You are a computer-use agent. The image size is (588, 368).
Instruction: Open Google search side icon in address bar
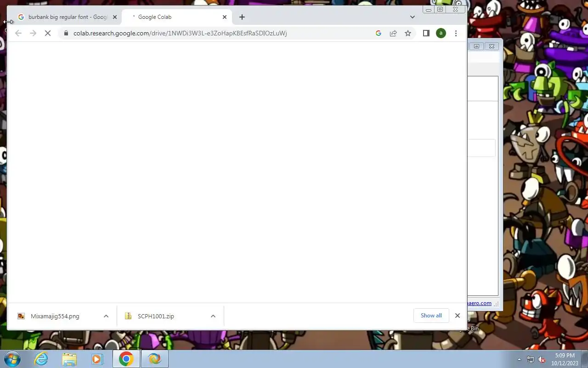point(379,33)
